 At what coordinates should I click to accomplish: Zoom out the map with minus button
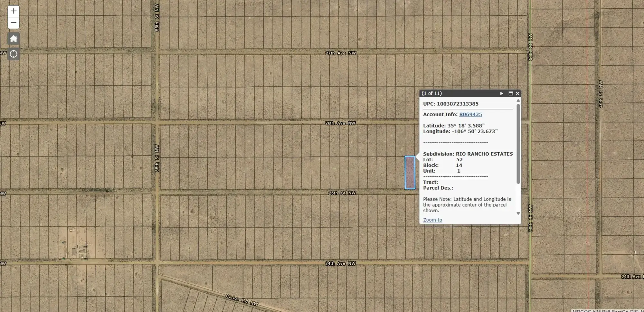click(x=14, y=23)
